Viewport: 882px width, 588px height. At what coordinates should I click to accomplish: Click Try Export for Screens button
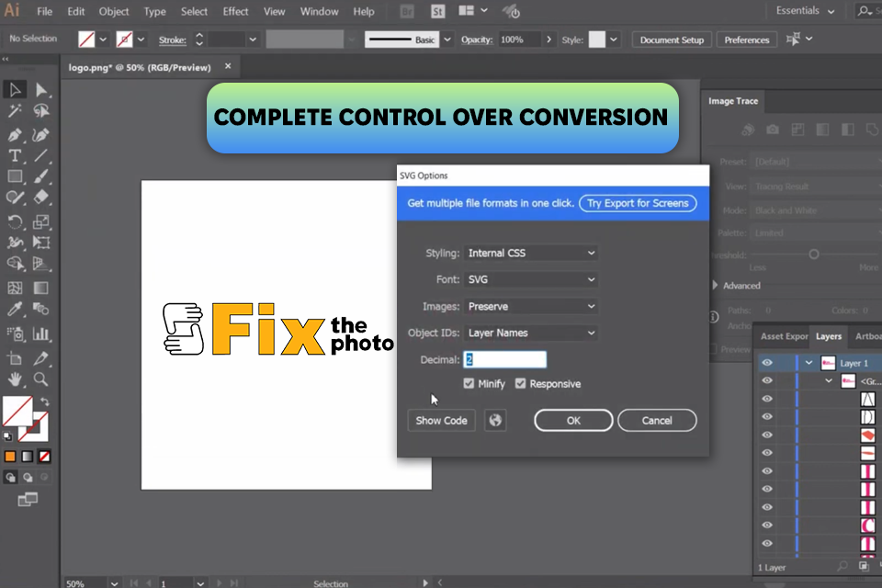[x=638, y=203]
